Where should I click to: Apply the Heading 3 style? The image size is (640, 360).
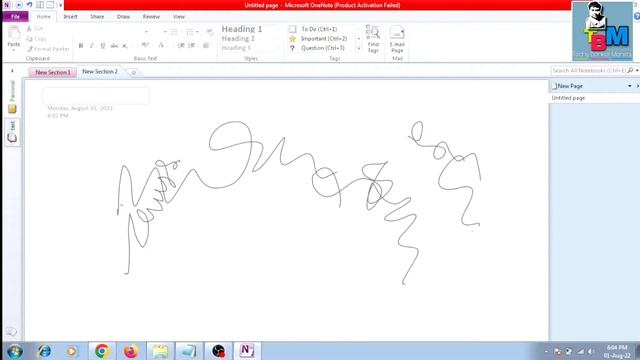pos(236,48)
